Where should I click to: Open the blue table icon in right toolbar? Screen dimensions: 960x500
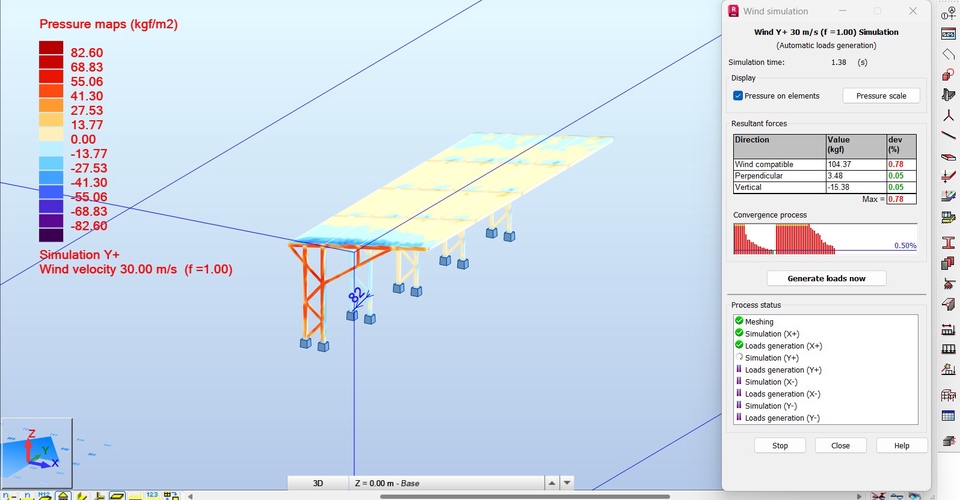(x=948, y=416)
